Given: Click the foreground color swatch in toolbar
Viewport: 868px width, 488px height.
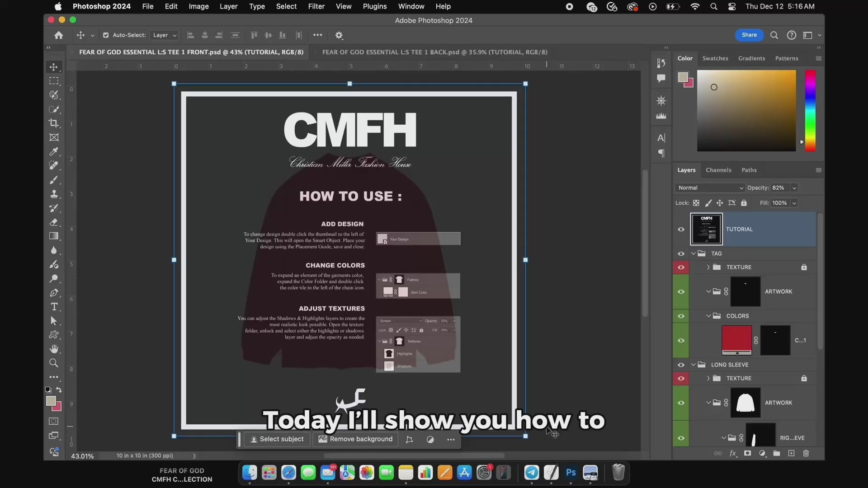Looking at the screenshot, I should point(51,401).
